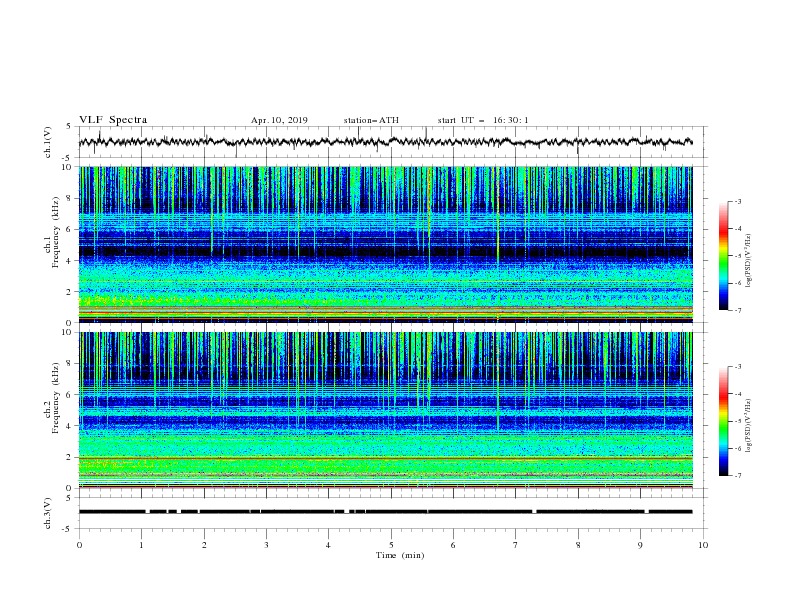This screenshot has height=612, width=792.
Task: Click the ch.1 spectrogram panel
Action: tap(385, 244)
